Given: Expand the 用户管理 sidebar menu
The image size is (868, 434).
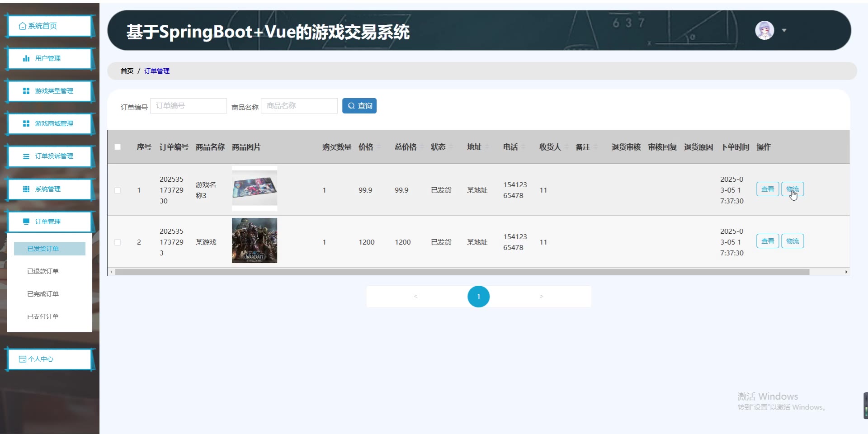Looking at the screenshot, I should point(50,58).
